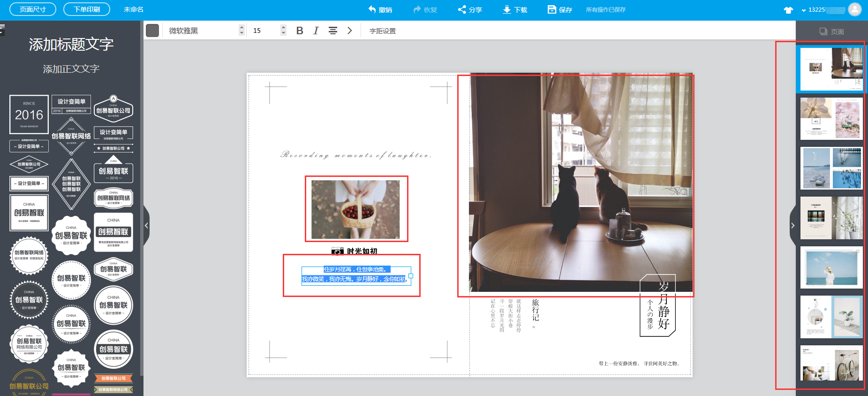Select the fourth page thumbnail with plant
This screenshot has width=868, height=396.
(x=831, y=218)
